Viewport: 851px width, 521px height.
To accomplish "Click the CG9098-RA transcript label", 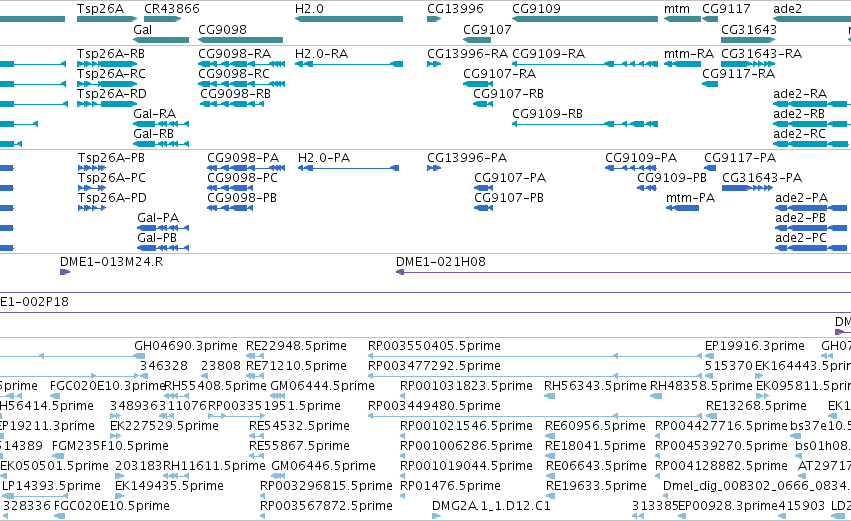I will (234, 54).
